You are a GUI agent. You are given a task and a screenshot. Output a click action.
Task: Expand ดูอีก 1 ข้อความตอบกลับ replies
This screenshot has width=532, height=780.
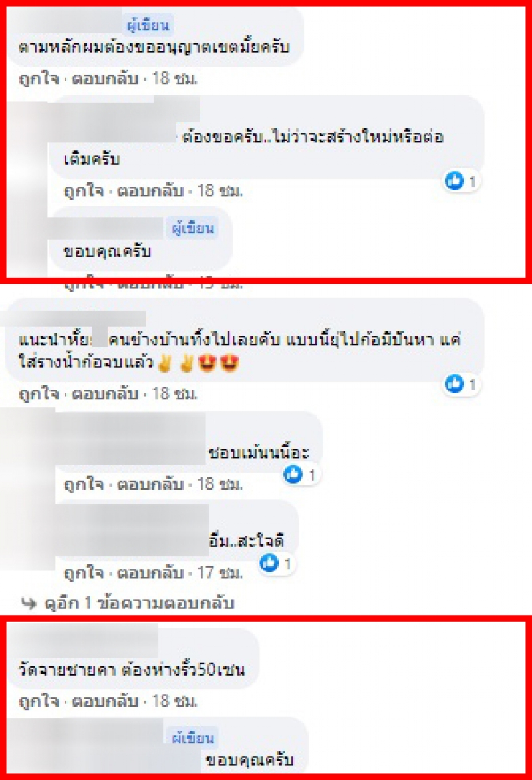click(139, 603)
